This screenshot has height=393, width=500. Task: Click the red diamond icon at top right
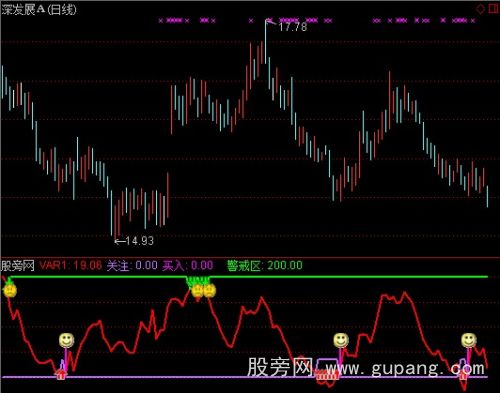(480, 9)
